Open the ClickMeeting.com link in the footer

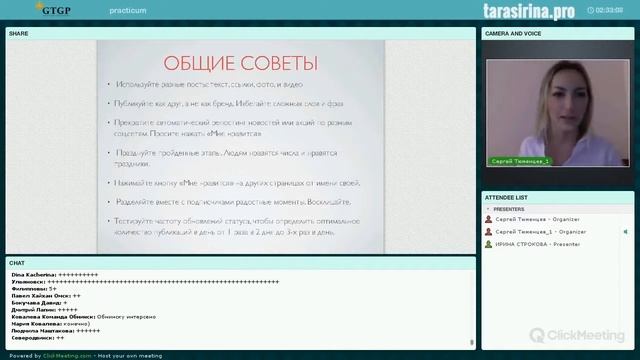click(67, 356)
